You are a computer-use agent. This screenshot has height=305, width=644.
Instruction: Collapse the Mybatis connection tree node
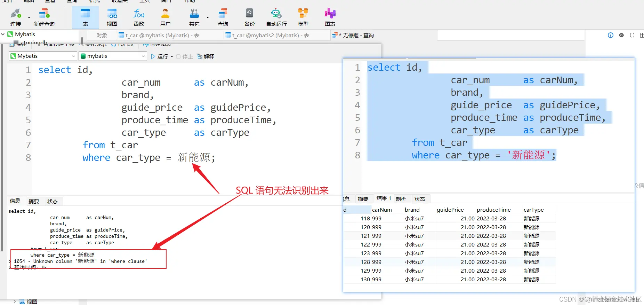click(3, 34)
